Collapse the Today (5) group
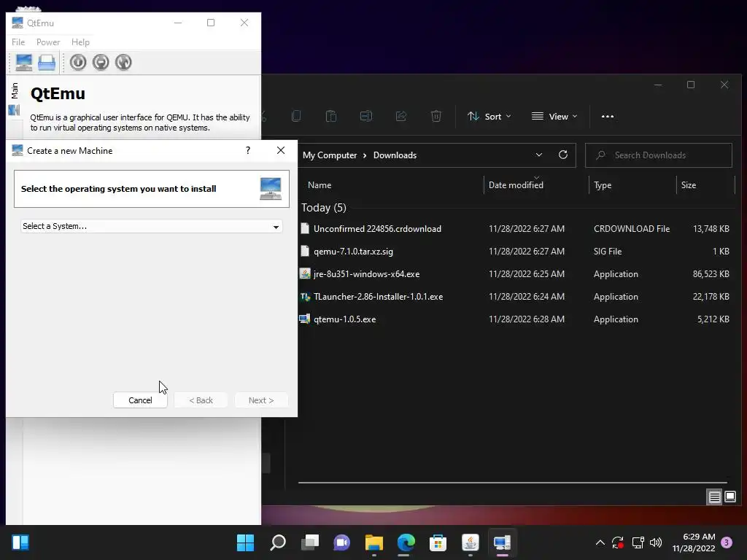The image size is (747, 560). (x=323, y=208)
